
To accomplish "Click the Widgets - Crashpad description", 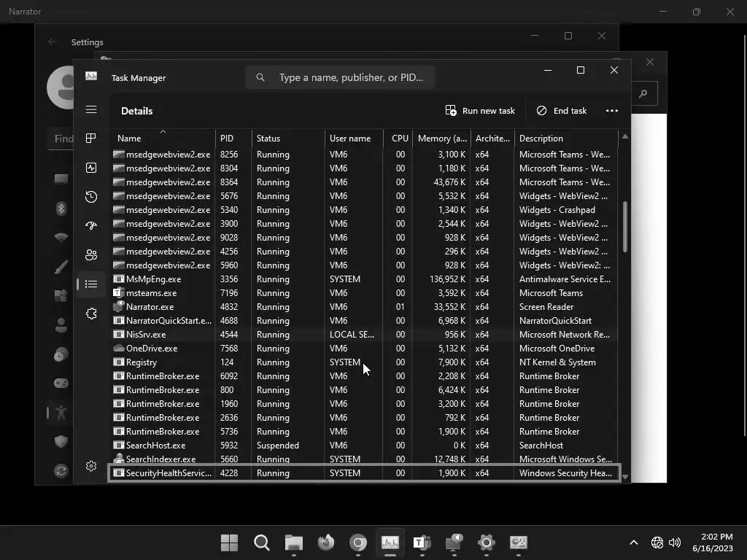I will pyautogui.click(x=557, y=209).
